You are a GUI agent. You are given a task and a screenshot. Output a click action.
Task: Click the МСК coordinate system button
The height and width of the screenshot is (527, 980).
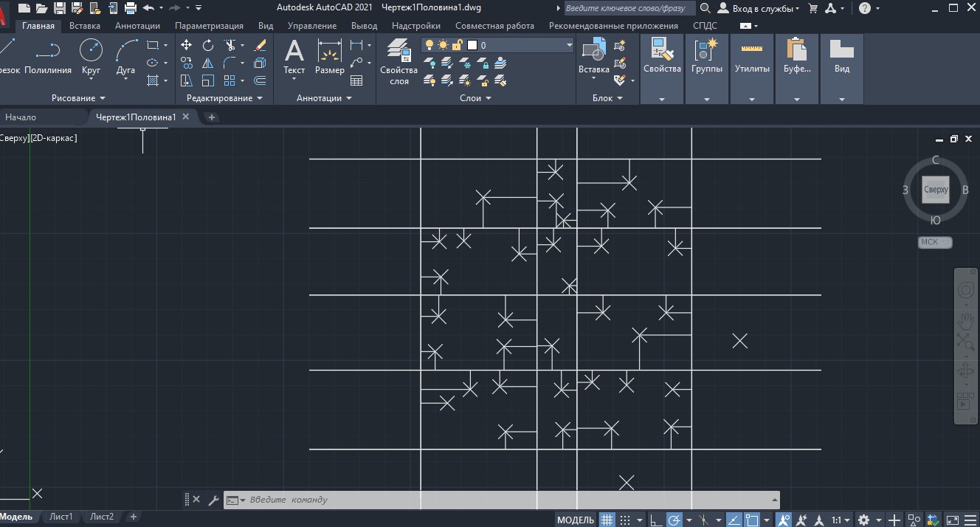pos(935,242)
